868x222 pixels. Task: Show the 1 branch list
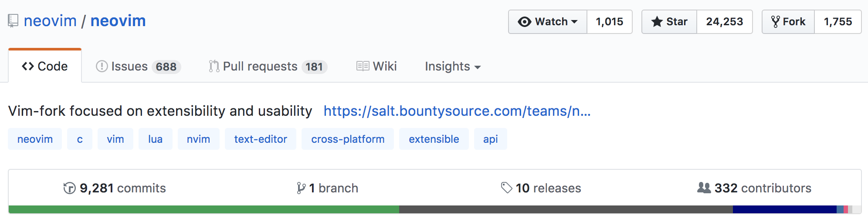[327, 188]
